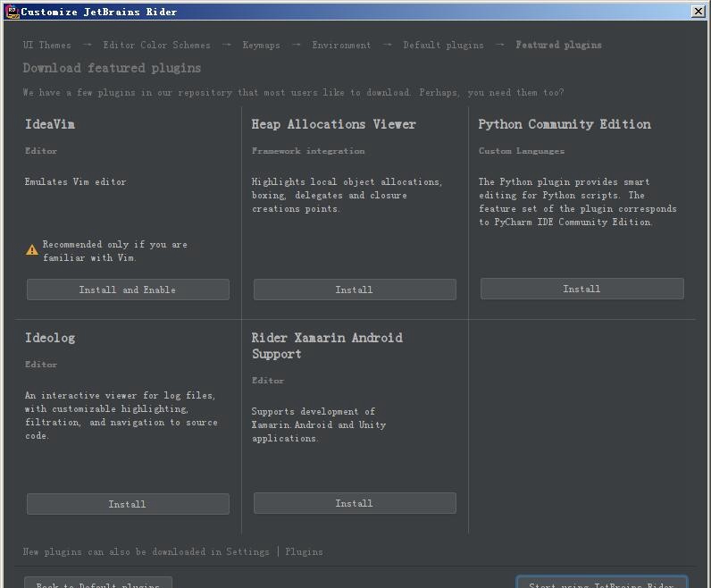This screenshot has height=588, width=711.
Task: Install and Enable the IdeaVim plugin
Action: click(x=128, y=290)
